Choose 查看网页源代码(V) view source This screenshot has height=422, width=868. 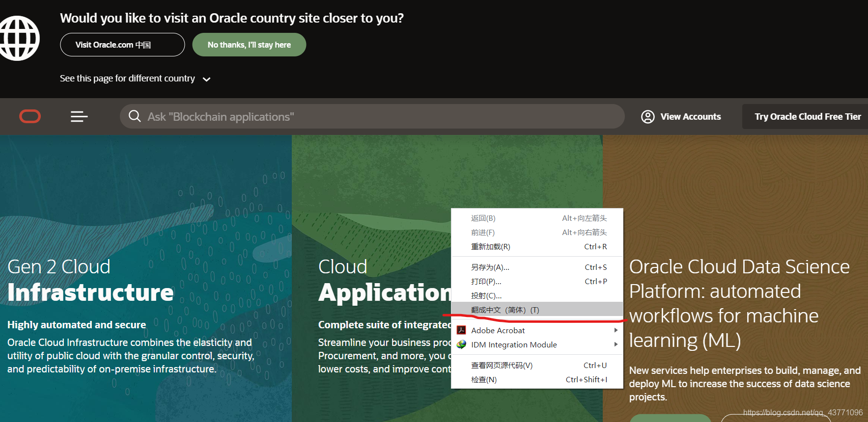[x=537, y=365]
